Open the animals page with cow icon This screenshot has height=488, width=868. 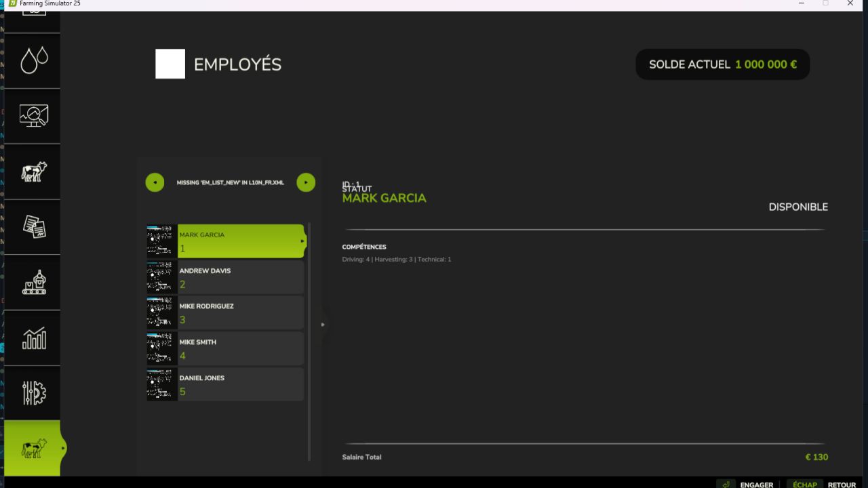[33, 171]
